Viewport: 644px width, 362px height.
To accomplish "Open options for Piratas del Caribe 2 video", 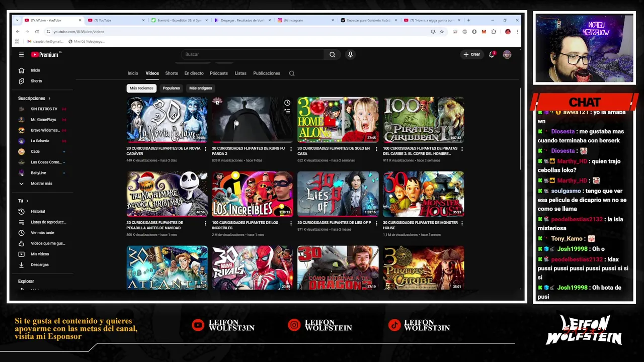I will pos(462,149).
